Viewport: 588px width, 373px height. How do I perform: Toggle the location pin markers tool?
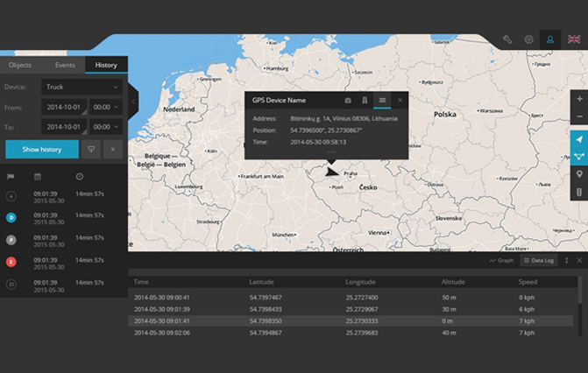[579, 174]
